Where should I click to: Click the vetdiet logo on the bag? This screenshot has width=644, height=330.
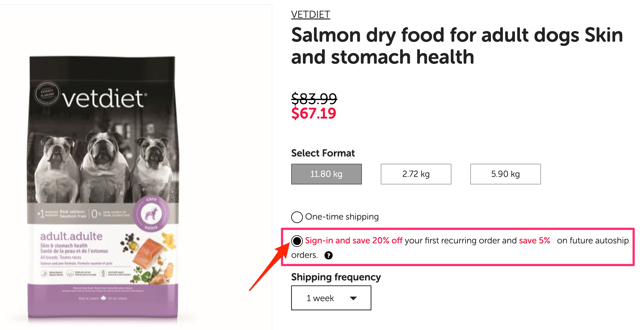pos(104,98)
